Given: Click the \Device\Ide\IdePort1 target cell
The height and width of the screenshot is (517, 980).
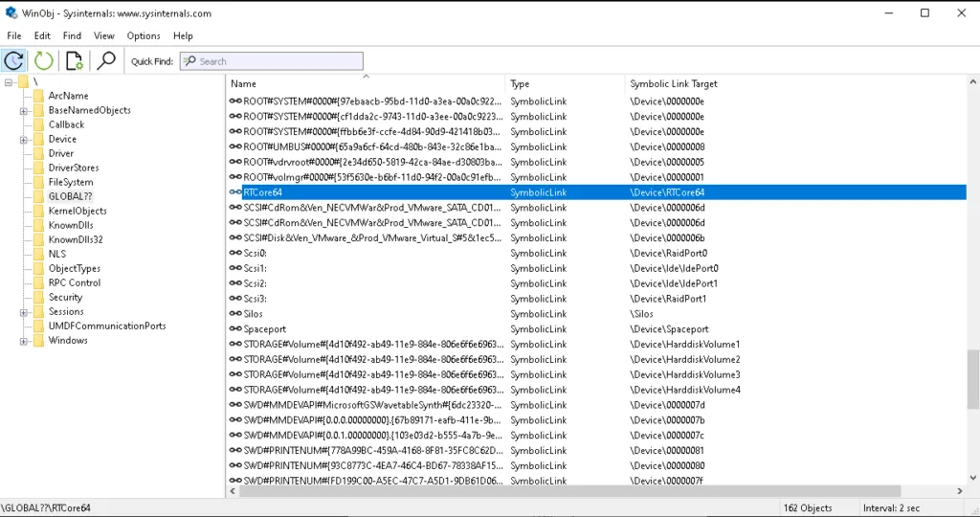Looking at the screenshot, I should (x=674, y=283).
